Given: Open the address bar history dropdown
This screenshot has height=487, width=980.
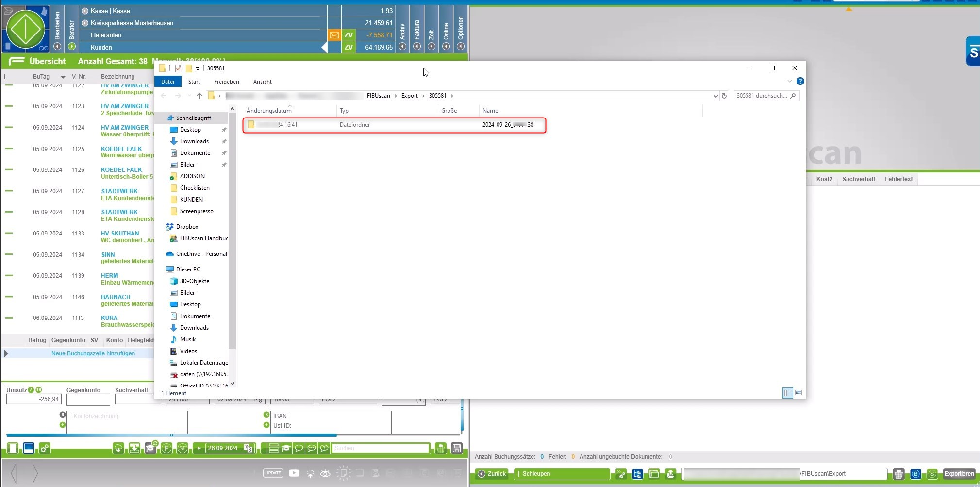Looking at the screenshot, I should [x=715, y=96].
